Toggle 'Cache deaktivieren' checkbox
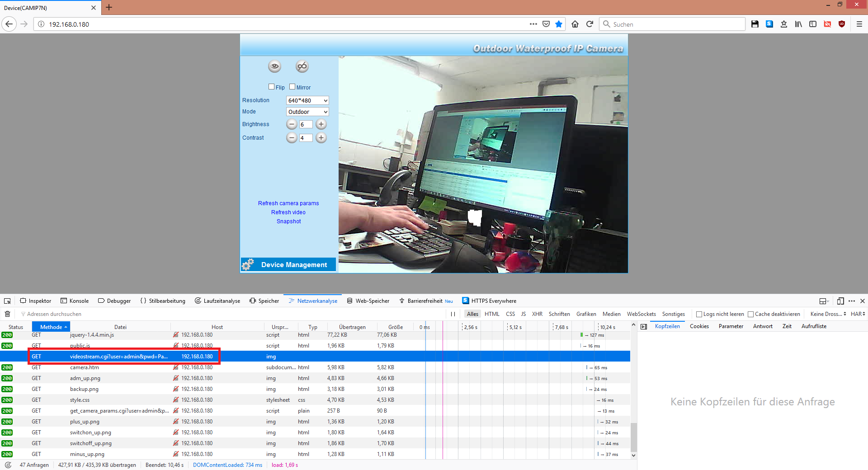Screen dimensions: 868x470 750,314
